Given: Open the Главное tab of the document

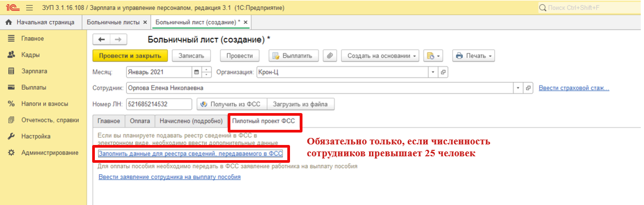Looking at the screenshot, I should [108, 121].
